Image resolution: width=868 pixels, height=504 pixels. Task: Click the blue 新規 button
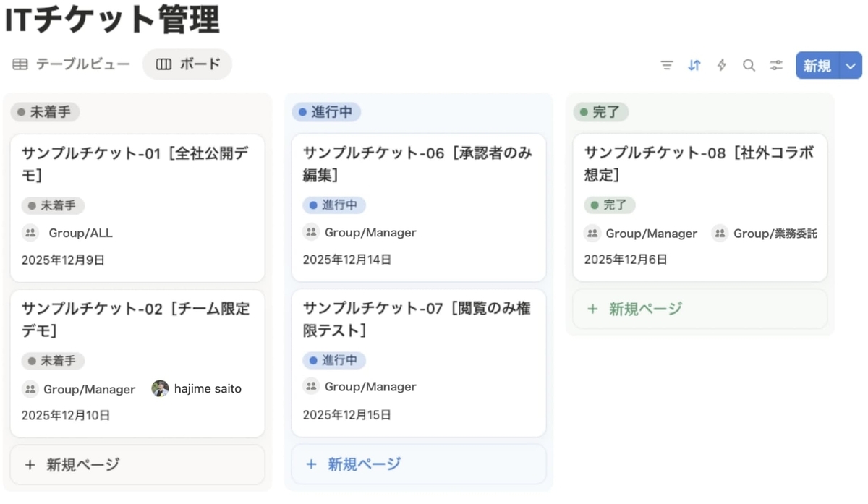click(x=817, y=65)
